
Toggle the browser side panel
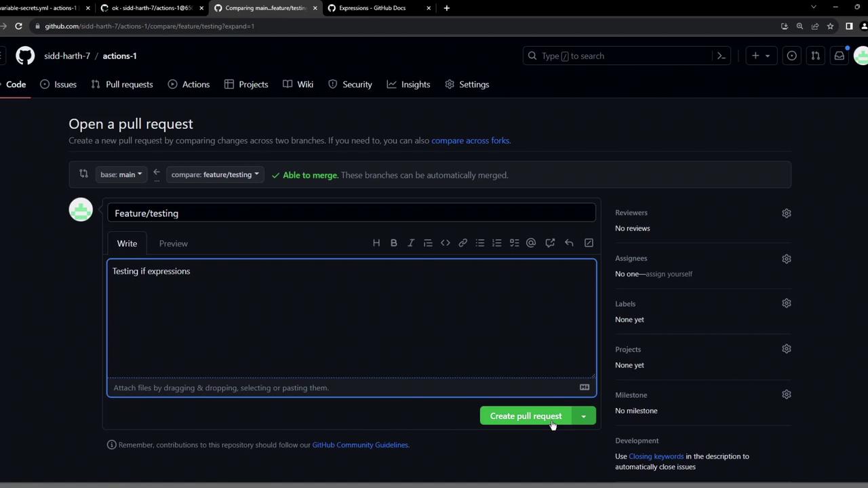coord(849,26)
